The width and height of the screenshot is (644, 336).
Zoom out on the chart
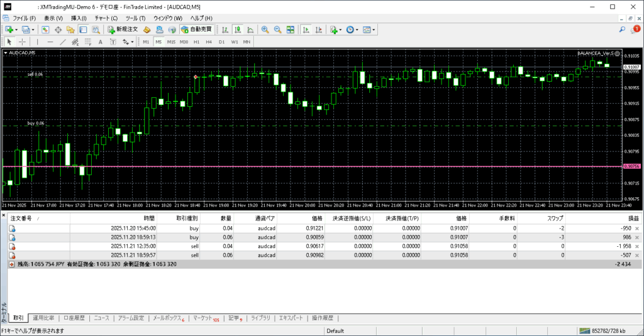[x=277, y=30]
